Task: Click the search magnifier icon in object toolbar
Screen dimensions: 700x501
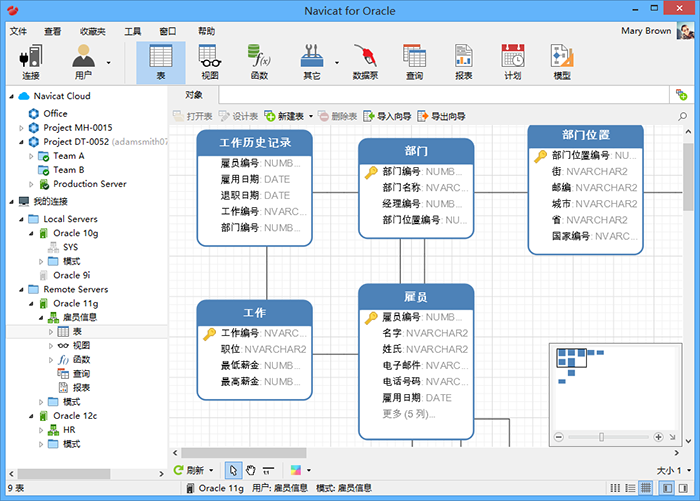Action: (x=682, y=117)
